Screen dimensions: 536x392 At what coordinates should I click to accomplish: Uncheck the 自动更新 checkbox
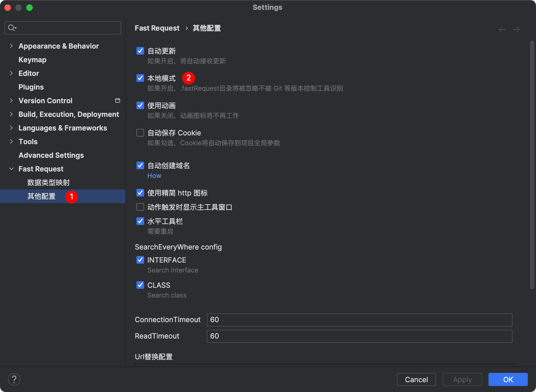(140, 51)
